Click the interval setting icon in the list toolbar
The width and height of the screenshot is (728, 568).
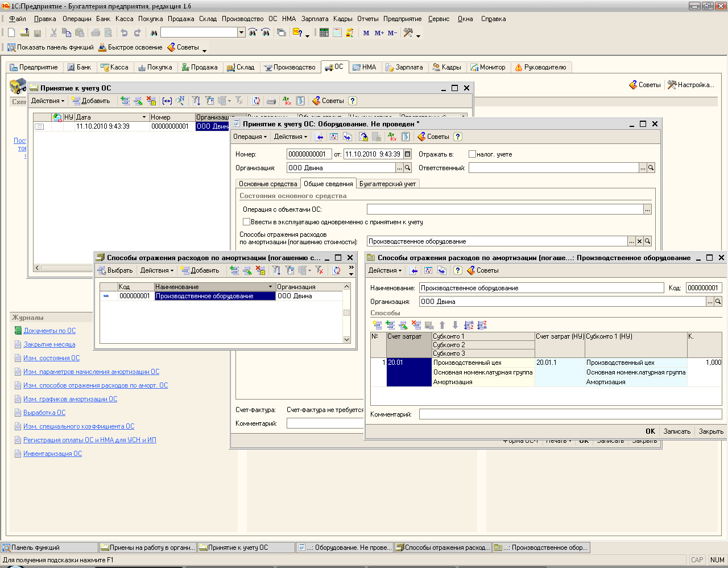167,101
